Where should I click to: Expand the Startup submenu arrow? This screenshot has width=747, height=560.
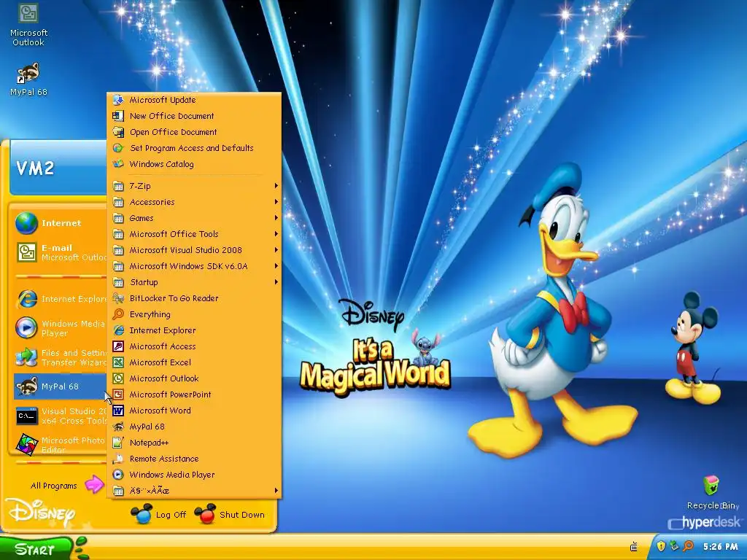[x=276, y=282]
